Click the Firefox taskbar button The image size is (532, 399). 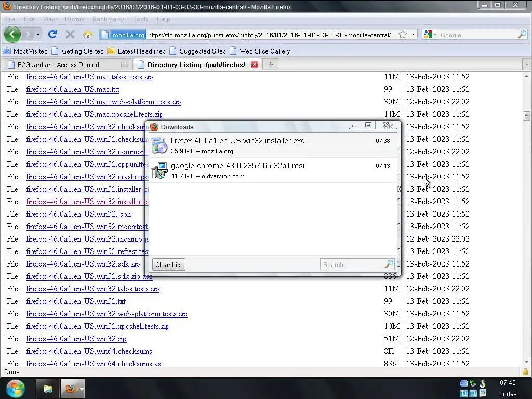coord(73,389)
